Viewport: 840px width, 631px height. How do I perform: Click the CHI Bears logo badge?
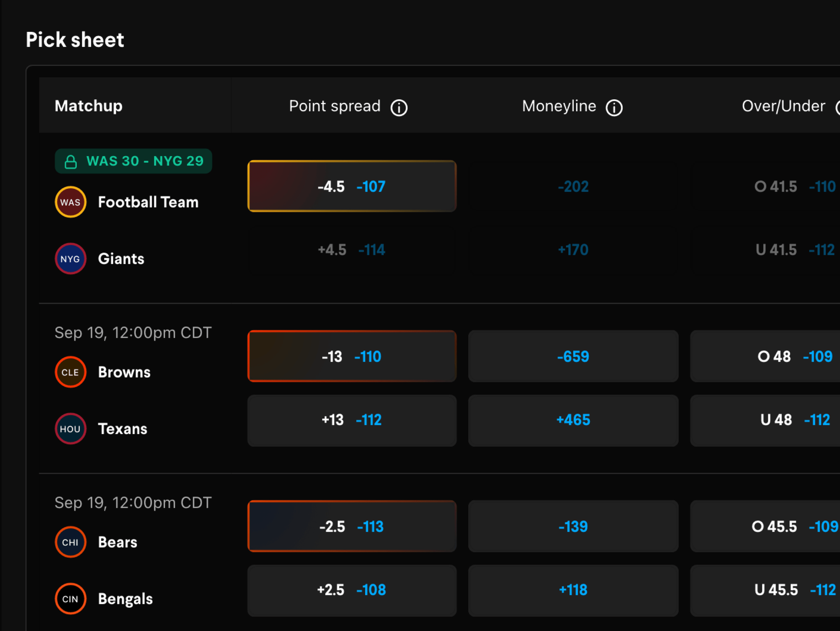pos(70,542)
